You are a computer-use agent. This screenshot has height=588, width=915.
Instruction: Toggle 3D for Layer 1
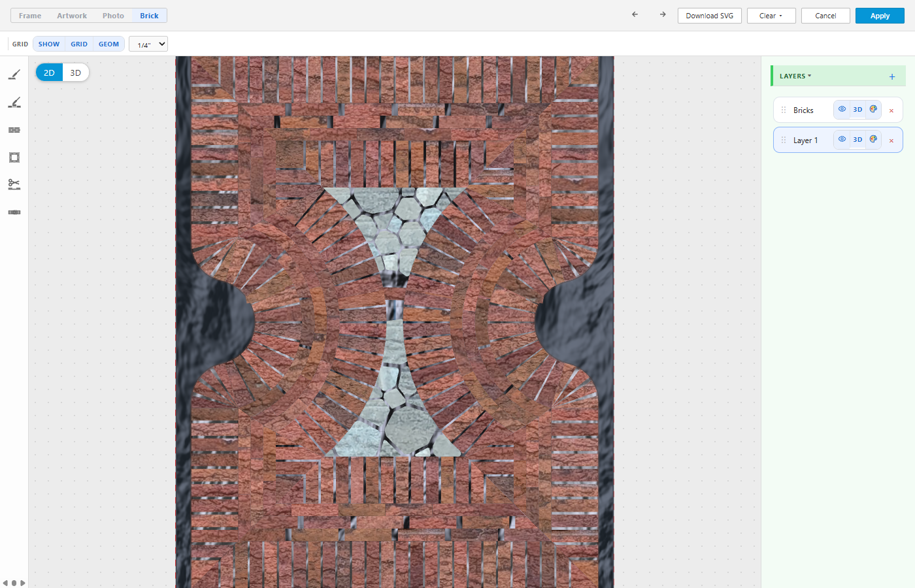click(x=857, y=139)
